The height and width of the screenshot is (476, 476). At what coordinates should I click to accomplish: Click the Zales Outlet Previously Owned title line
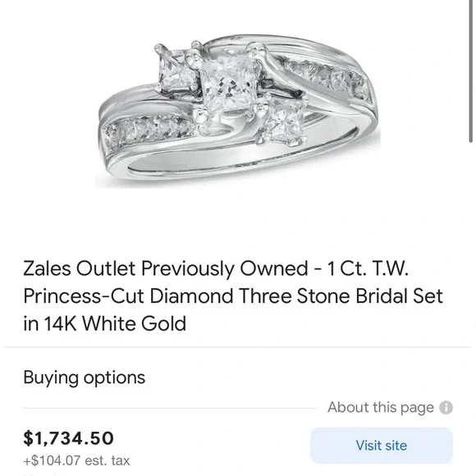click(x=216, y=268)
